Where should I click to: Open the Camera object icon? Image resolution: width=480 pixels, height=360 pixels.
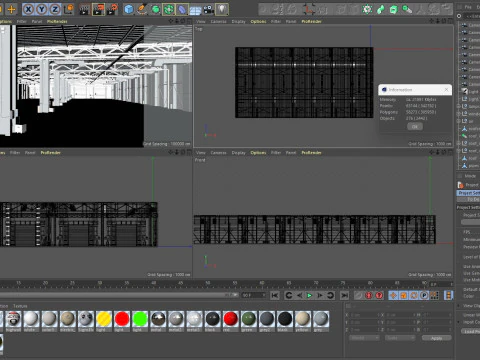coord(209,9)
